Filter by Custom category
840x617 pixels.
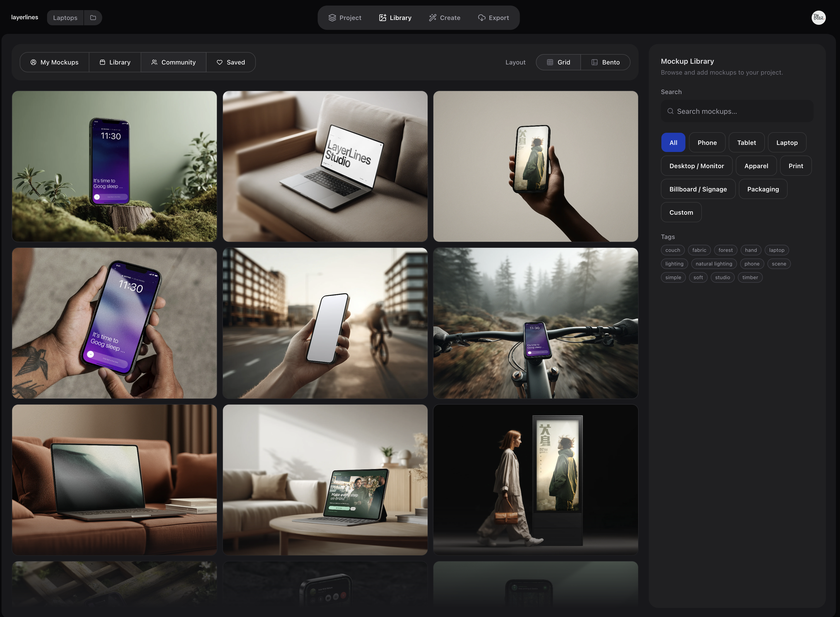pos(681,212)
